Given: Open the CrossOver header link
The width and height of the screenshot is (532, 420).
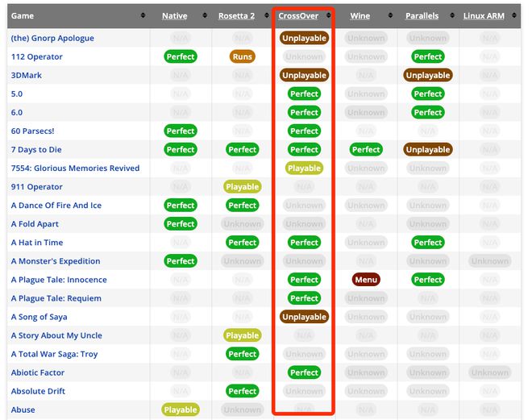Looking at the screenshot, I should pos(298,16).
